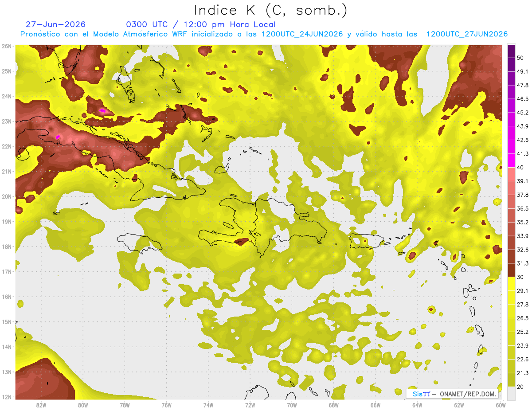The height and width of the screenshot is (411, 532).
Task: Click the 23N latitude label
Action: [x=6, y=121]
